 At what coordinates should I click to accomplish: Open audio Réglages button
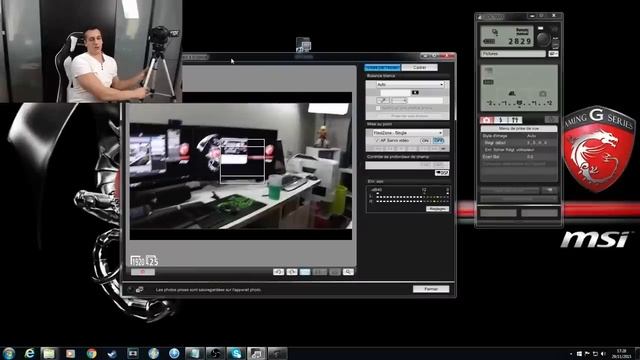tap(437, 209)
